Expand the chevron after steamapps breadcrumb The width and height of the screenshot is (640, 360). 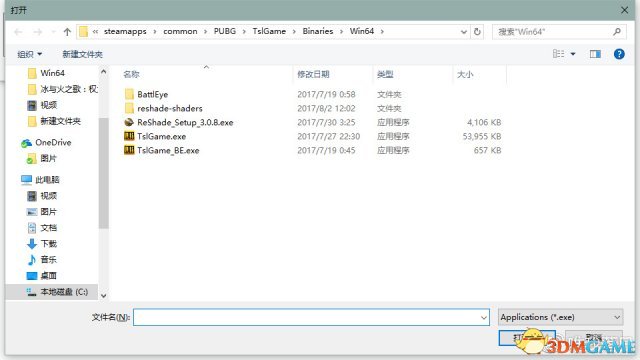155,32
